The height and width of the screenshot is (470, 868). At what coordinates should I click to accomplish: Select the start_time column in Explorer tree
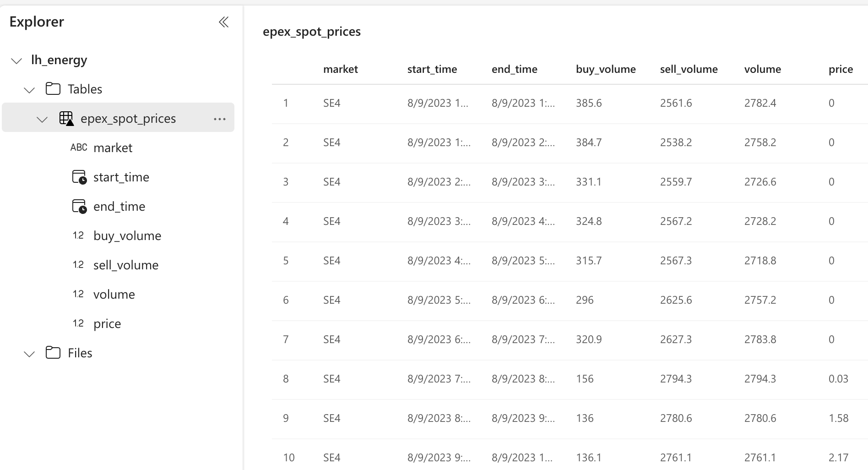tap(121, 177)
